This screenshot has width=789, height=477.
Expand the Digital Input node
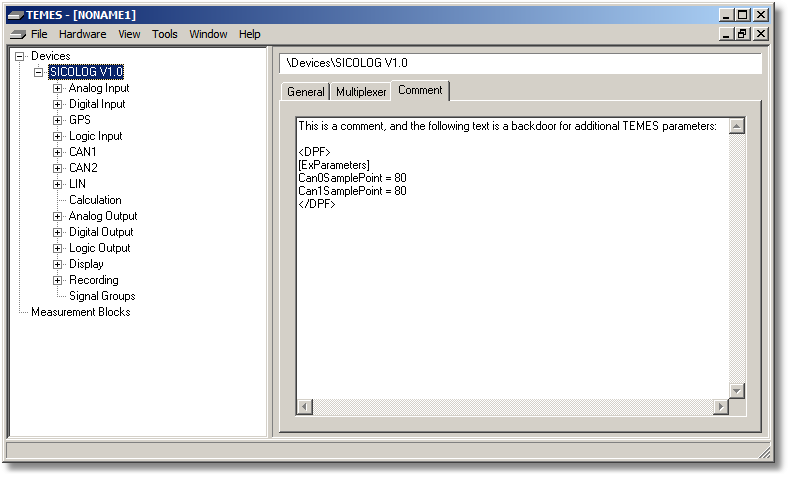pos(57,105)
